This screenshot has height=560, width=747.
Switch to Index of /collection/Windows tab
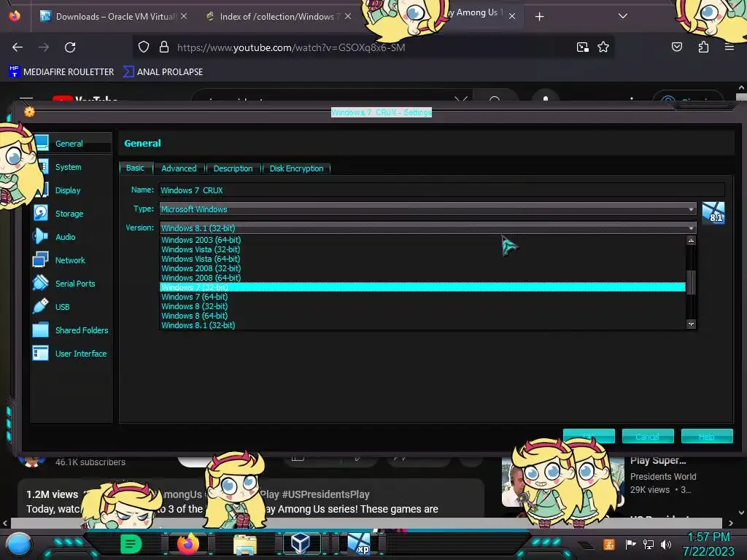tap(277, 17)
